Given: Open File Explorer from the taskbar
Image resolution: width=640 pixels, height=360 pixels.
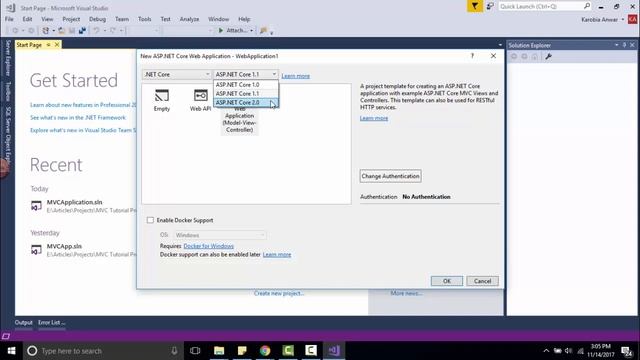Looking at the screenshot, I should tap(219, 351).
